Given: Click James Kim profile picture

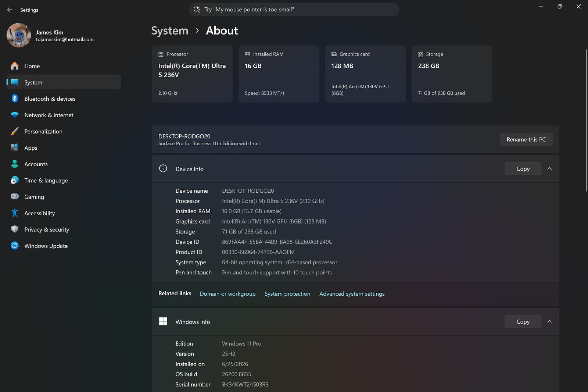Looking at the screenshot, I should [x=19, y=35].
